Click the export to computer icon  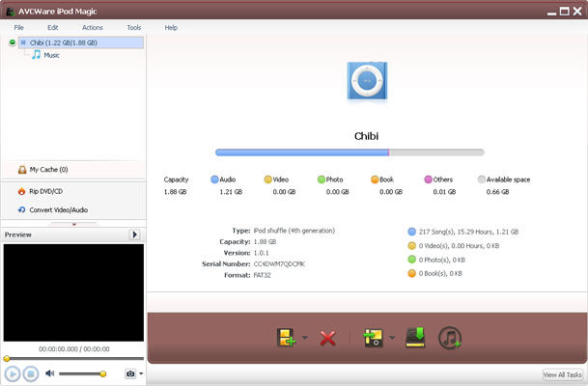pyautogui.click(x=415, y=337)
